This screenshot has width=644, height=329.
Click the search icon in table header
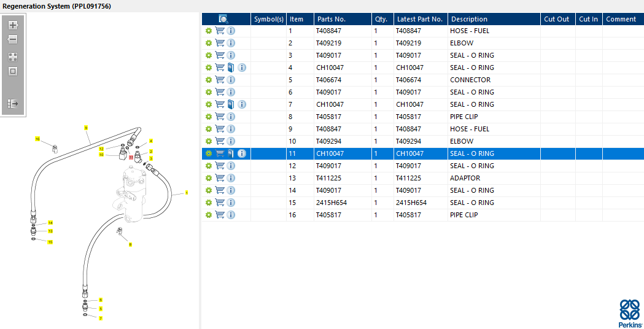[223, 19]
